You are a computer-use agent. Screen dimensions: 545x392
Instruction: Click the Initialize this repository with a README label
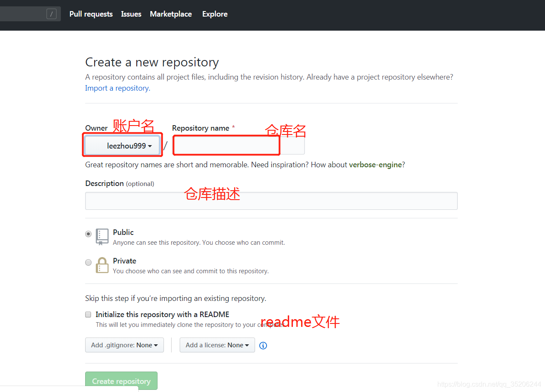(162, 315)
